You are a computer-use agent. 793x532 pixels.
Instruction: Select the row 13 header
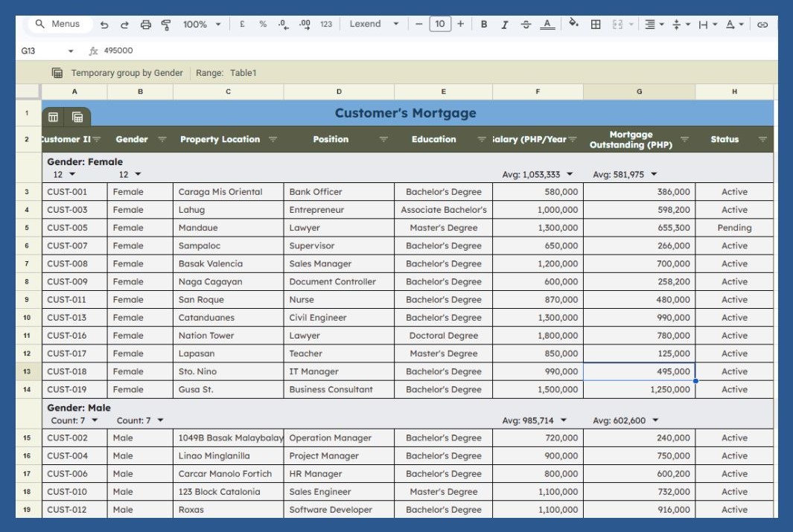click(28, 371)
